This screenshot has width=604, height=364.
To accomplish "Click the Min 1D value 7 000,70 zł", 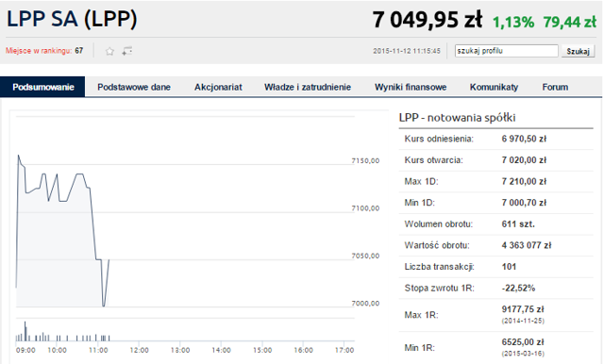I will point(524,203).
